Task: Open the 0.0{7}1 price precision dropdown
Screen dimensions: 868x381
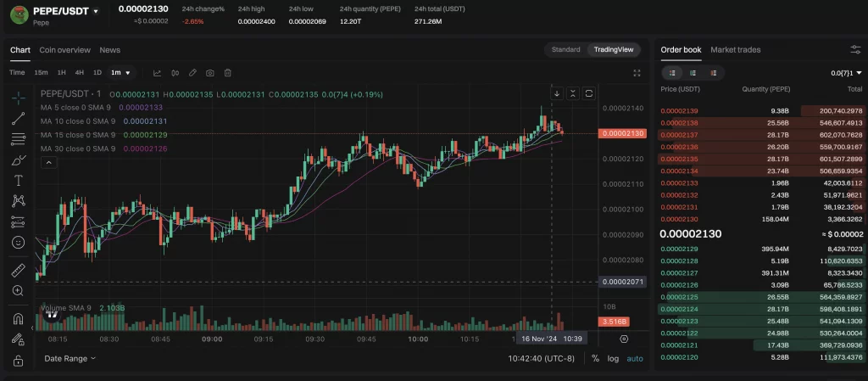Action: (847, 72)
